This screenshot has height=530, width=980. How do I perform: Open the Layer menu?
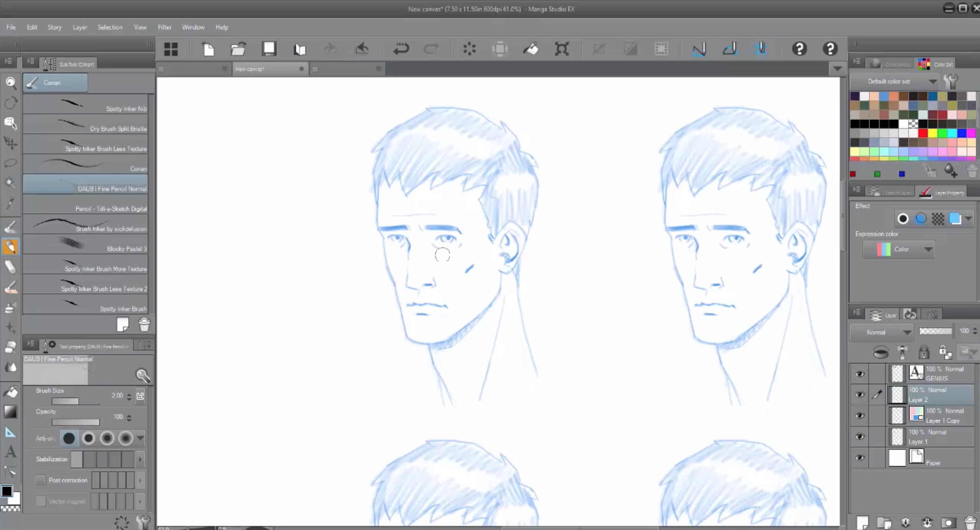80,27
